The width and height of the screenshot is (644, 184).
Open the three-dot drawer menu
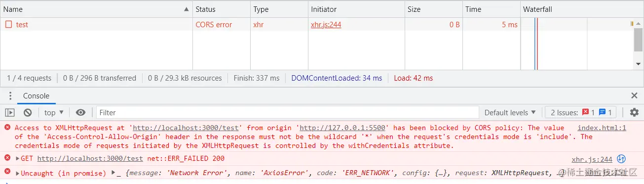click(10, 95)
